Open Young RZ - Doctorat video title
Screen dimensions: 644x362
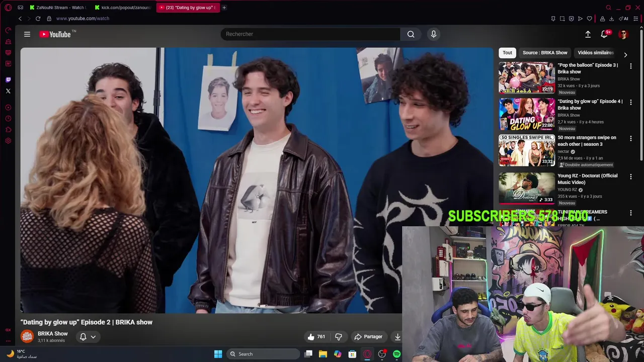point(588,179)
